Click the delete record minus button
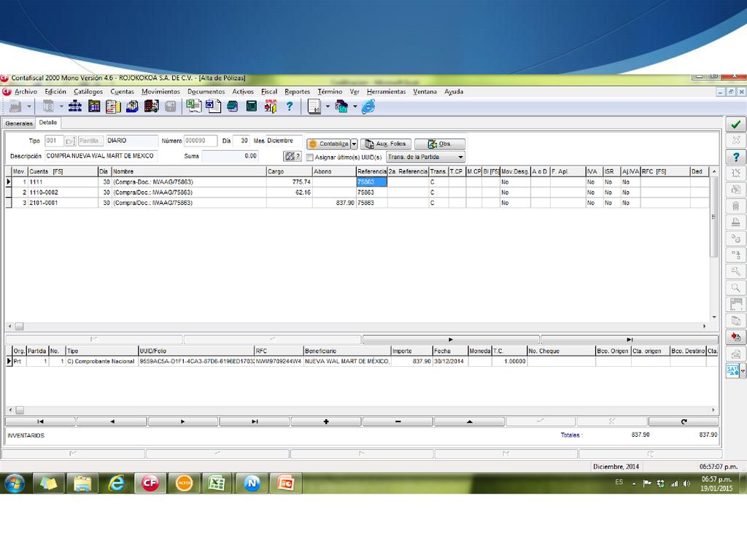Viewport: 747px width, 560px height. [398, 421]
